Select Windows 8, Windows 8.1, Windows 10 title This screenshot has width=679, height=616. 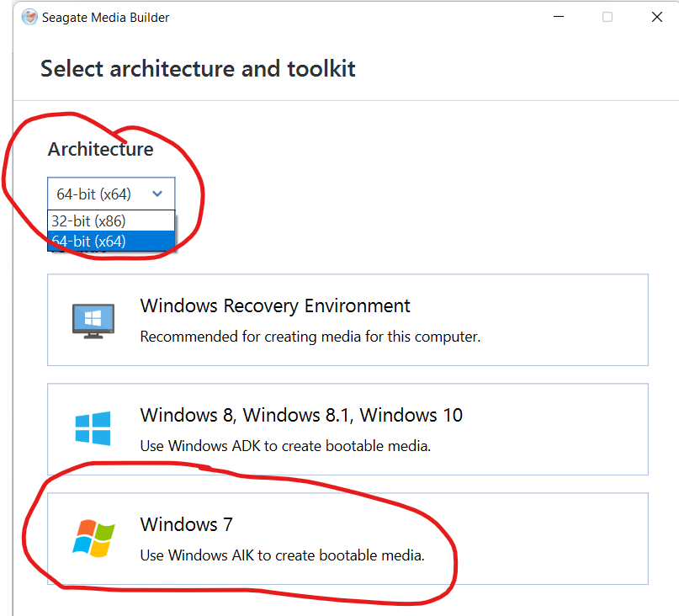pos(301,415)
